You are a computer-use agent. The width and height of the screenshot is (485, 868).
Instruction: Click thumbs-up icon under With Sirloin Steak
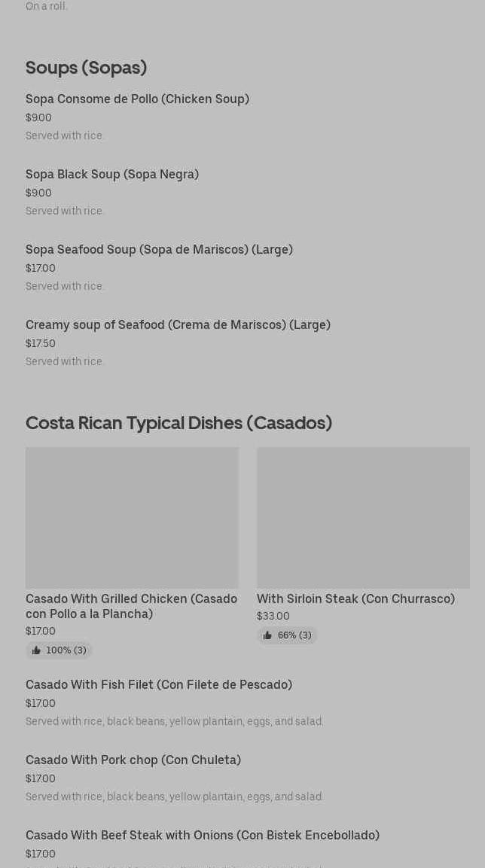click(x=267, y=635)
